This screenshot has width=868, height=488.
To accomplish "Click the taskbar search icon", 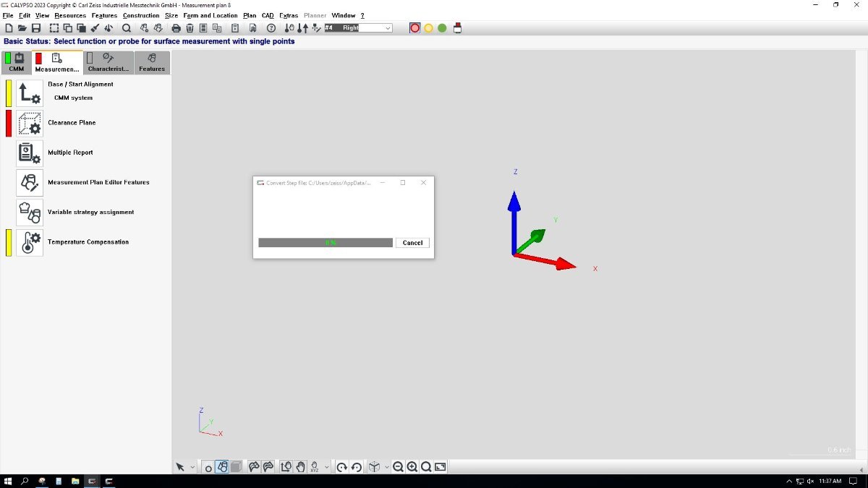I will pos(25,481).
